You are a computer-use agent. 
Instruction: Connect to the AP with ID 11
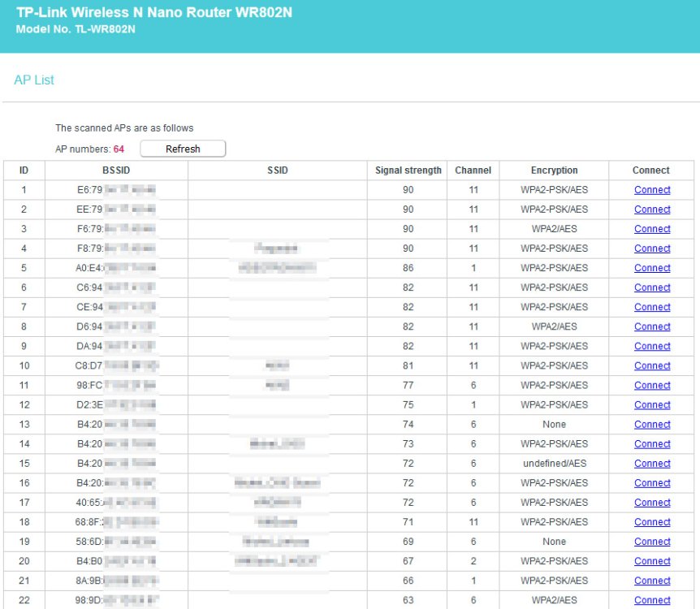point(652,386)
